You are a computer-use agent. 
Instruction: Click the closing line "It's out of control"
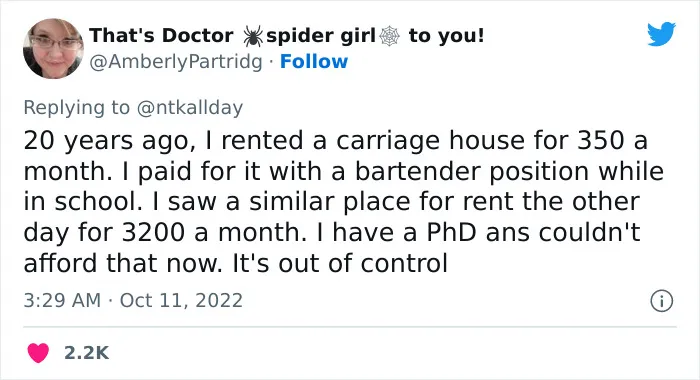[340, 263]
